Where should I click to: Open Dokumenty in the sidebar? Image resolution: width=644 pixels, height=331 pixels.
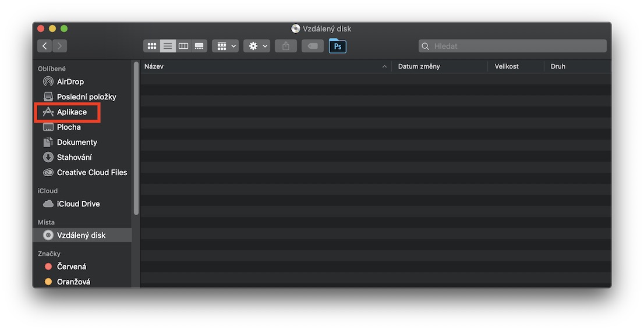click(82, 143)
